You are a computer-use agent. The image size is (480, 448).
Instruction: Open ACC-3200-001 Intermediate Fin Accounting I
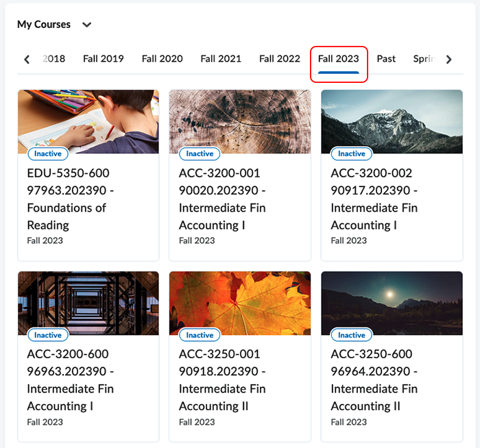click(222, 199)
